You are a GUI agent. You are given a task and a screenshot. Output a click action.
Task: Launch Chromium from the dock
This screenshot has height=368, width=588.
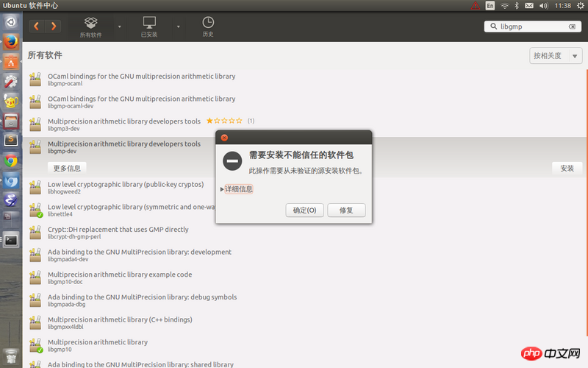pyautogui.click(x=11, y=180)
